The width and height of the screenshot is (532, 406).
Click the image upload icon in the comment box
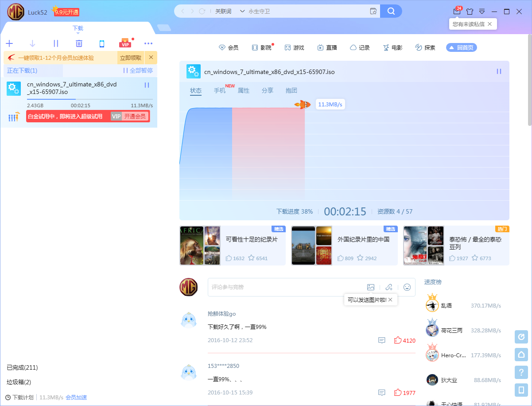[x=371, y=287]
